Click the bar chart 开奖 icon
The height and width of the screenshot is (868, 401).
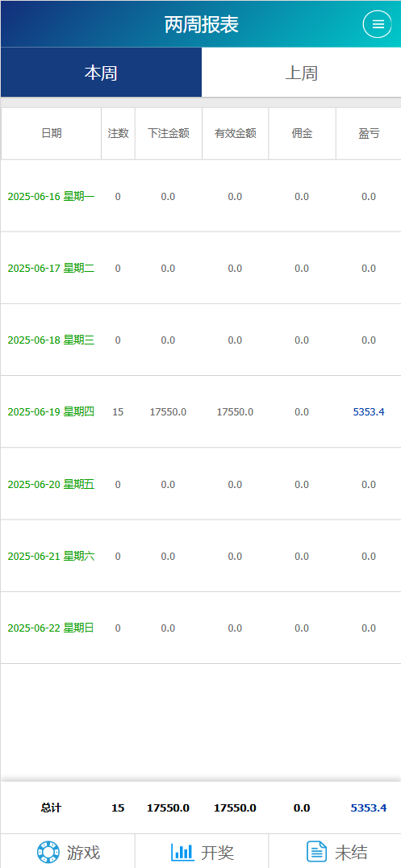coord(182,852)
